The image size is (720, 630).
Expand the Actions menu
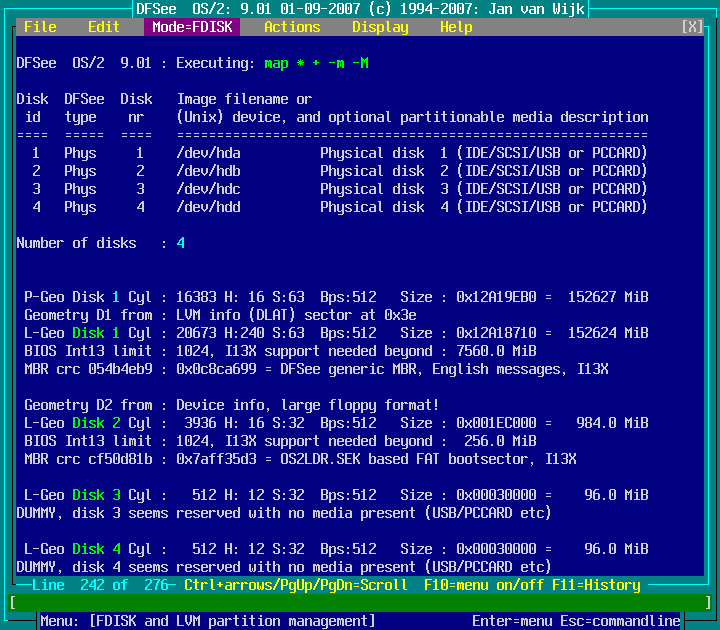coord(292,27)
